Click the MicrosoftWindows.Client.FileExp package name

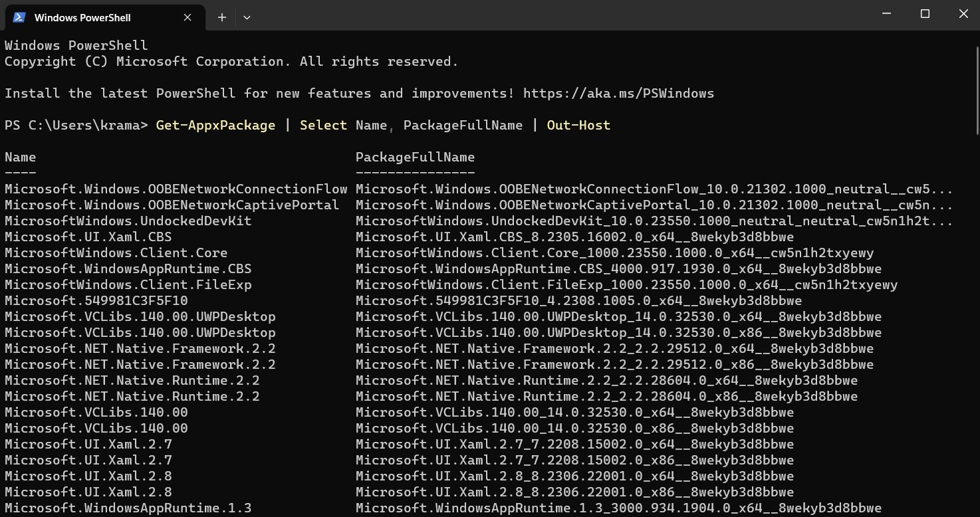pos(128,284)
